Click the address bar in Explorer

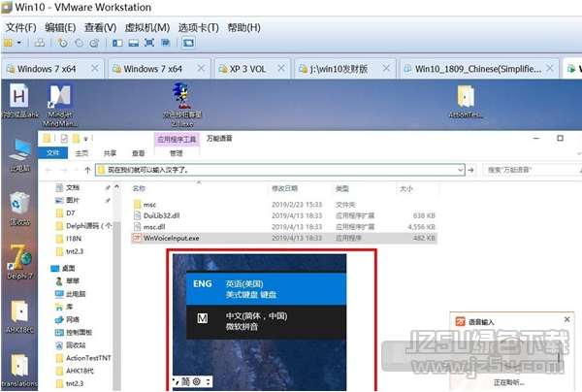280,170
